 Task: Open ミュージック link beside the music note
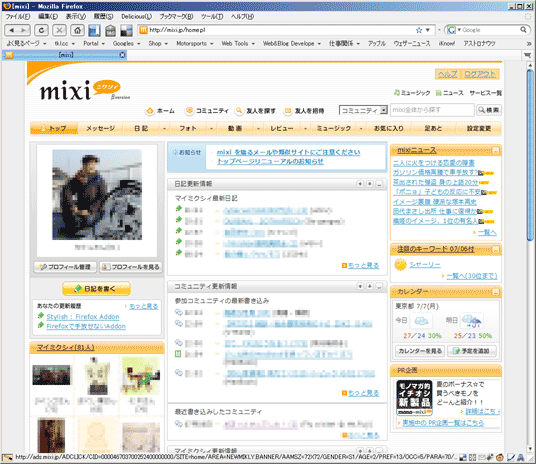point(412,93)
